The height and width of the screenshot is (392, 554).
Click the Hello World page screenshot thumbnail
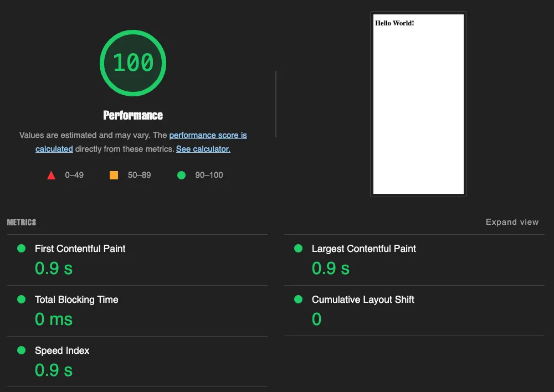(x=418, y=104)
